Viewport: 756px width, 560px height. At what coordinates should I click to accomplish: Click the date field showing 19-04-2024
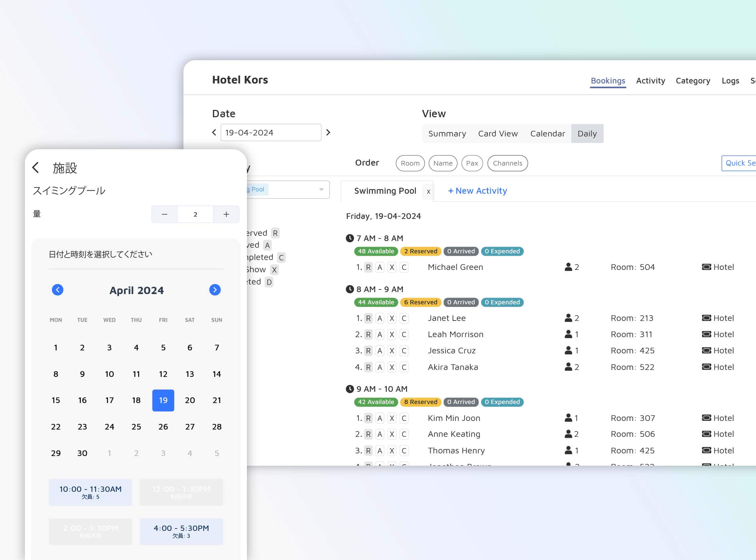[x=271, y=132]
